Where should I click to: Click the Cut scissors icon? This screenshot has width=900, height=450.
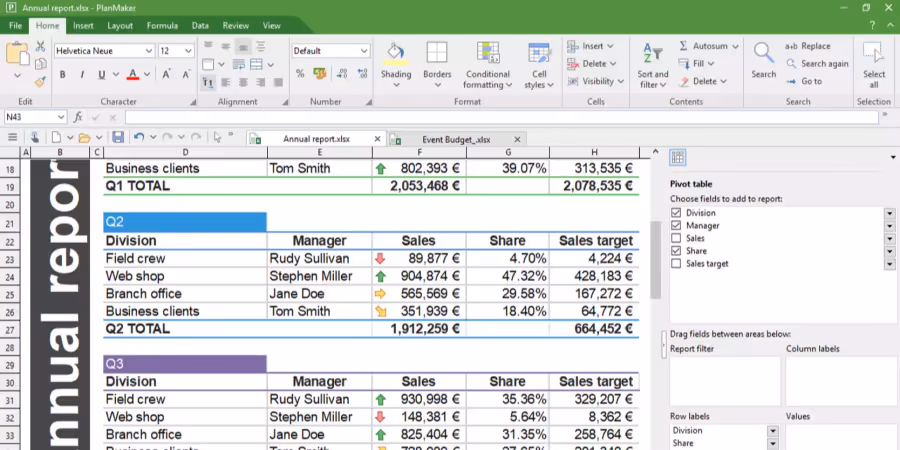click(x=40, y=47)
